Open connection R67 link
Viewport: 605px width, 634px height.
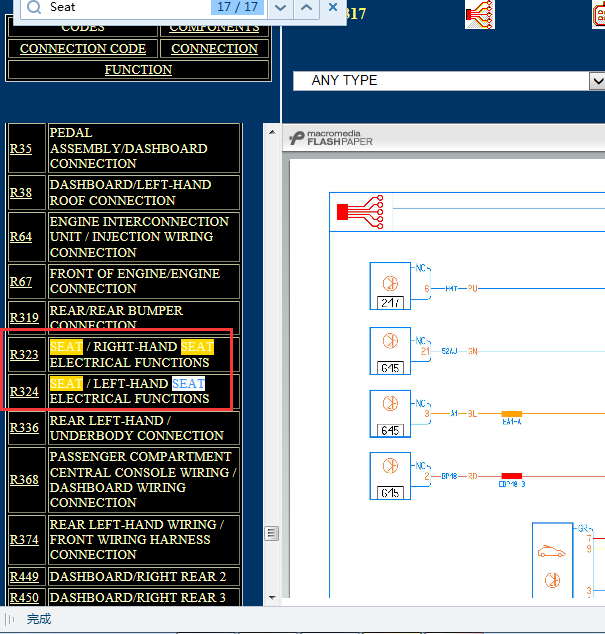(21, 281)
